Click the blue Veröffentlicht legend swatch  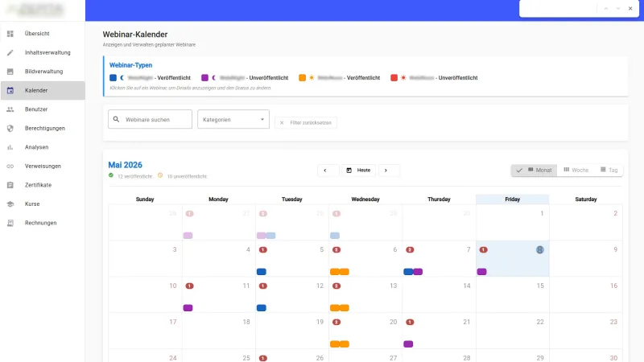[113, 77]
